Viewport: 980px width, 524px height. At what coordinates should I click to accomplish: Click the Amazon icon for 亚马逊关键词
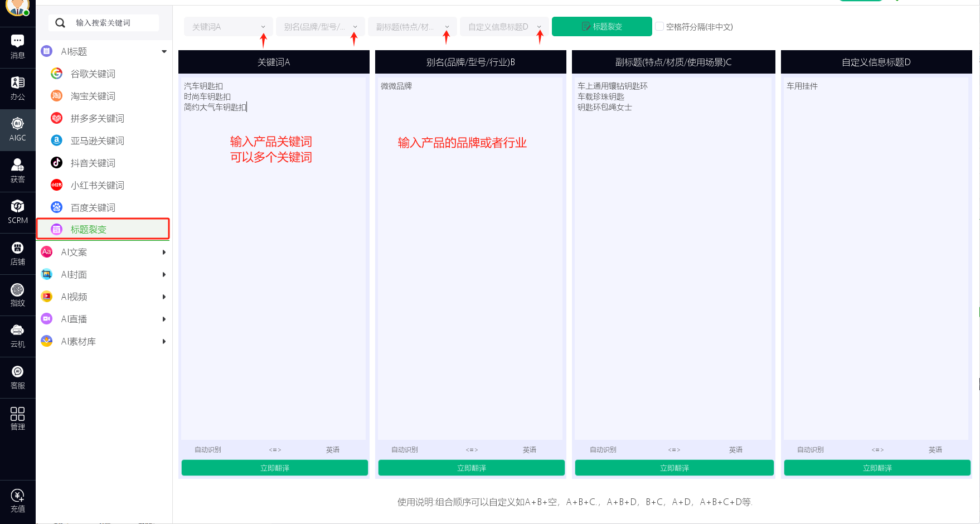click(x=57, y=140)
